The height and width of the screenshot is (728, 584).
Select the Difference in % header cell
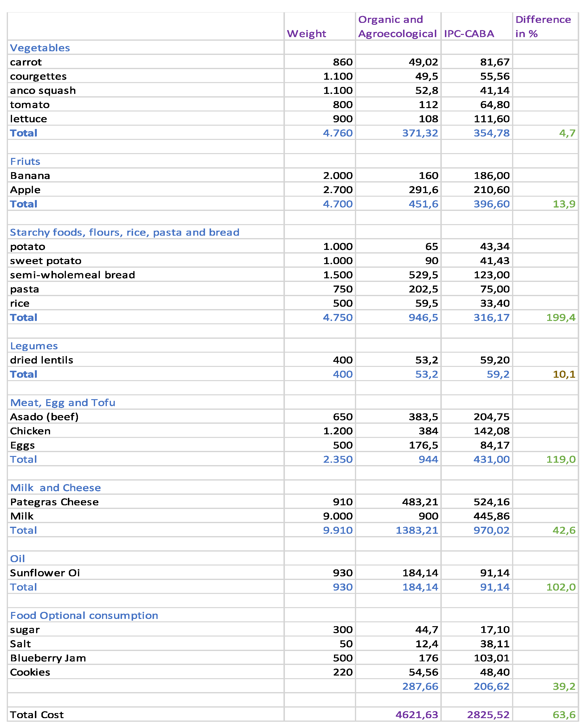pos(543,27)
